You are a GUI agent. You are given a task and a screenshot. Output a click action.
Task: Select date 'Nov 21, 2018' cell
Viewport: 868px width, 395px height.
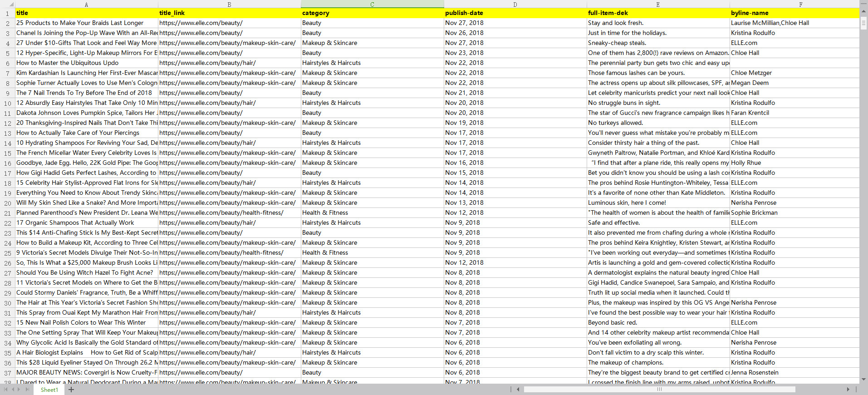coord(515,93)
